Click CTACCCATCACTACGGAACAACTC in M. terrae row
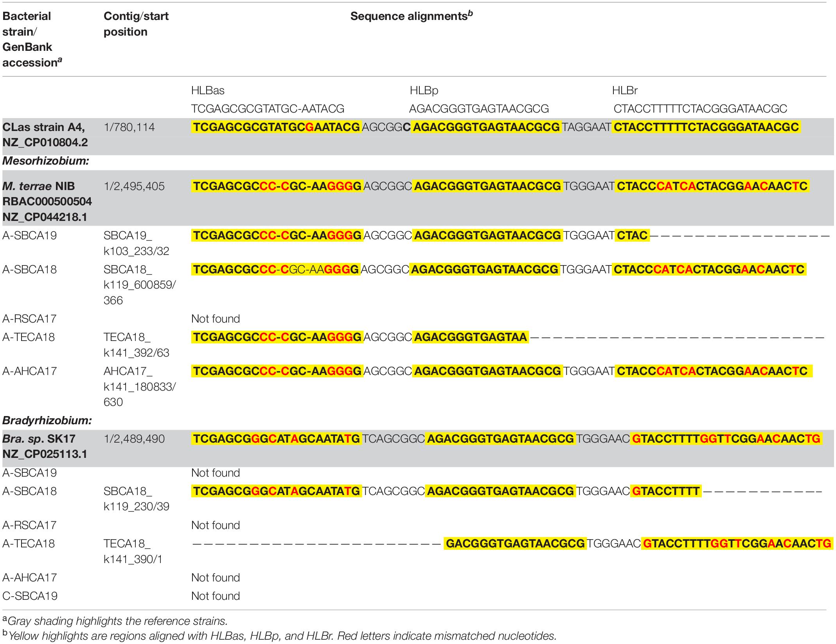The width and height of the screenshot is (836, 644). (712, 186)
